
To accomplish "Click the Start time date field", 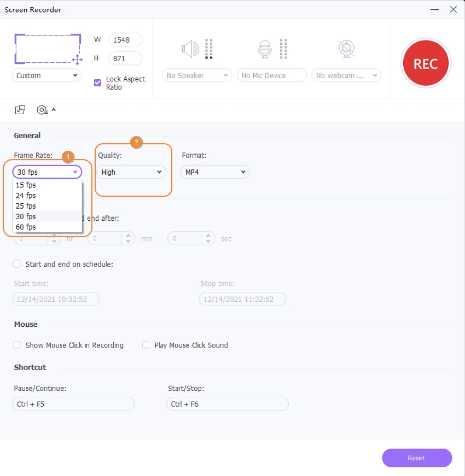I will pyautogui.click(x=56, y=299).
